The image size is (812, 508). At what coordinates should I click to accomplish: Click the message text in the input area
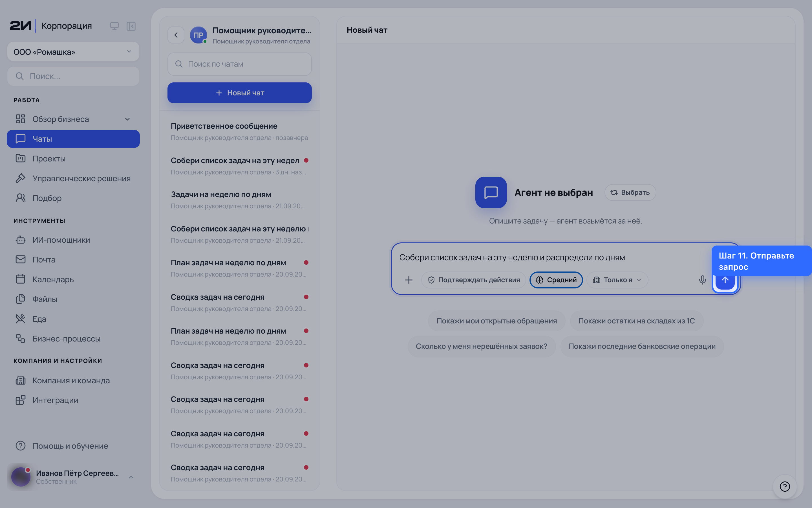point(512,257)
